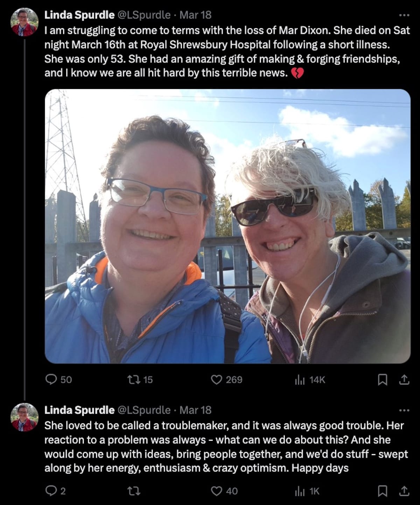
Task: Bookmark the first tweet about Mar Dixon
Action: coord(383,380)
